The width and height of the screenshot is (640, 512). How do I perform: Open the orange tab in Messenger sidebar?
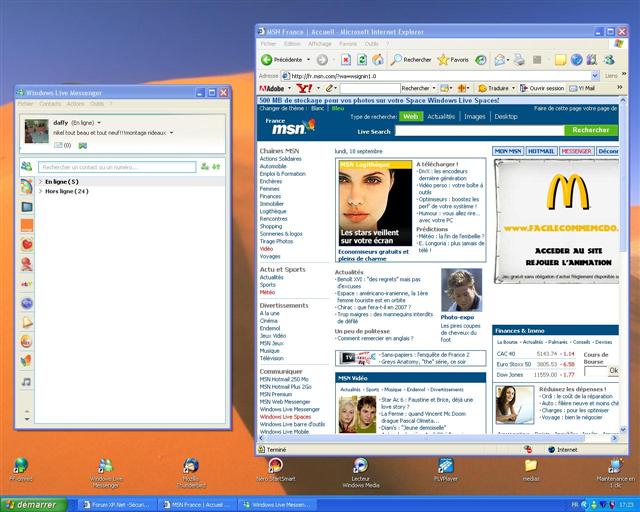[27, 225]
